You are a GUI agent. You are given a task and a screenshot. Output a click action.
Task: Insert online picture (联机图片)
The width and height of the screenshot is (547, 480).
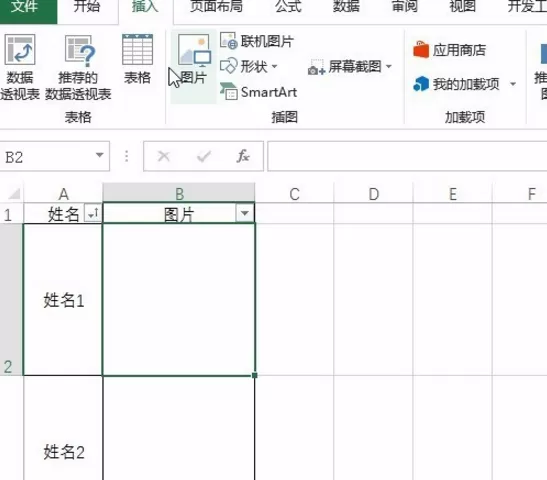(x=257, y=41)
